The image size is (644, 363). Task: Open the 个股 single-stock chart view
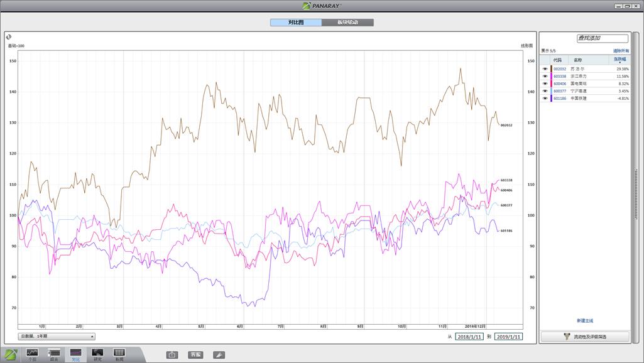(32, 354)
